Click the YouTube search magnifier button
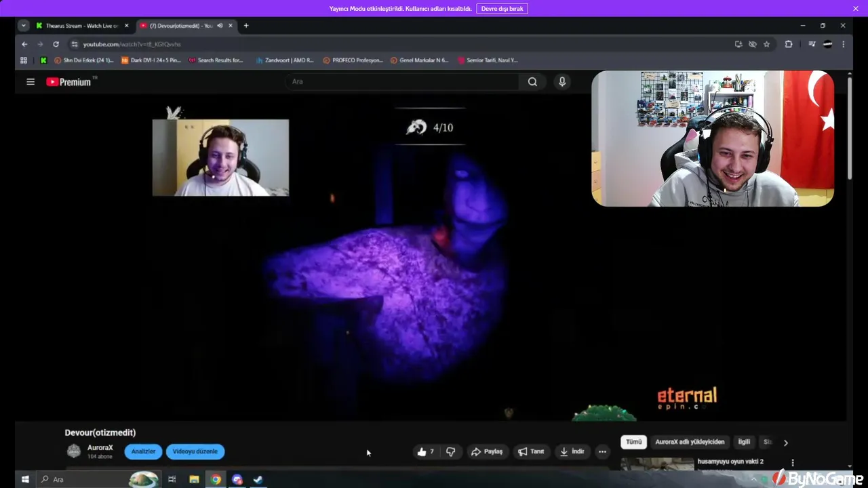The image size is (868, 488). (x=532, y=82)
